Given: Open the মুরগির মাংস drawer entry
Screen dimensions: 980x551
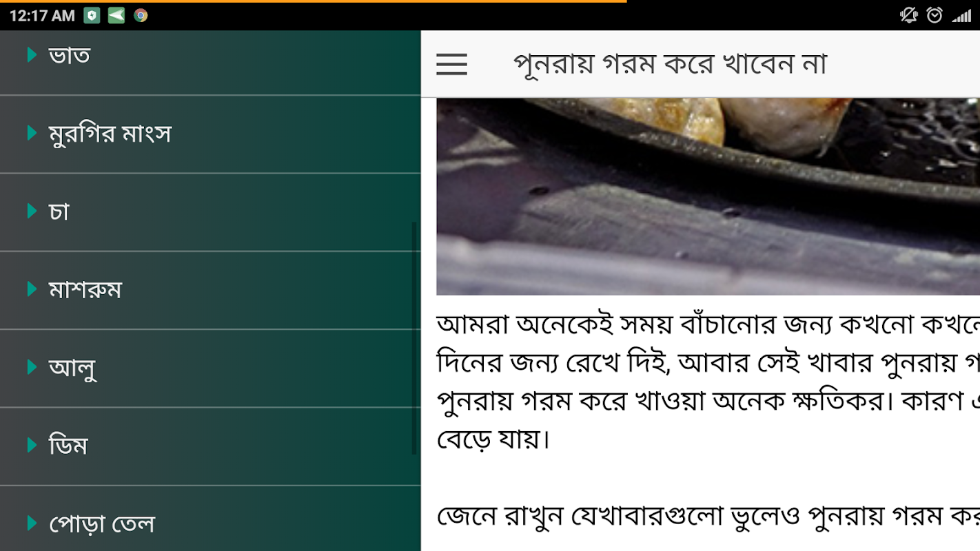Looking at the screenshot, I should pos(210,134).
